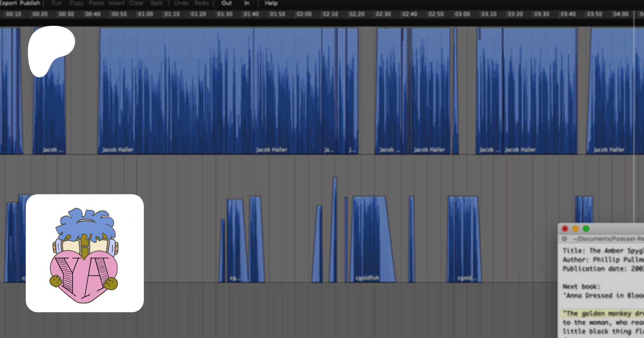Click the 01:00 mark on the timeline ruler

point(145,14)
